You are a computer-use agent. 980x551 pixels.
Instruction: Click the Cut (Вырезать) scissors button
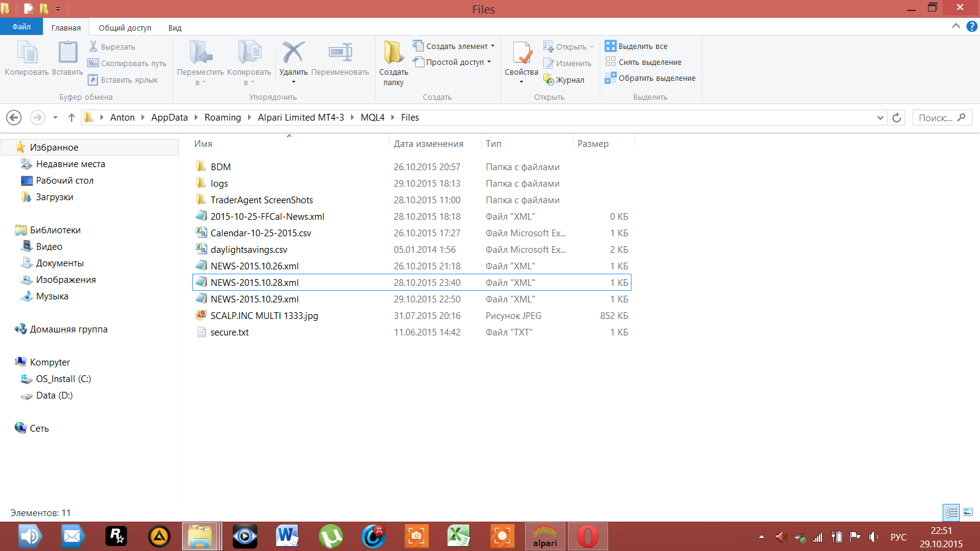click(x=111, y=47)
